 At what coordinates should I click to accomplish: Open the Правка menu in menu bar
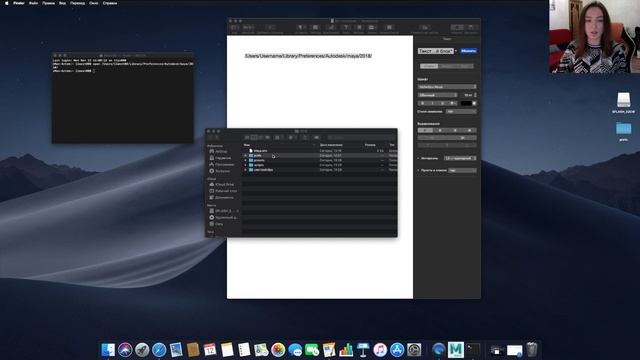click(48, 3)
